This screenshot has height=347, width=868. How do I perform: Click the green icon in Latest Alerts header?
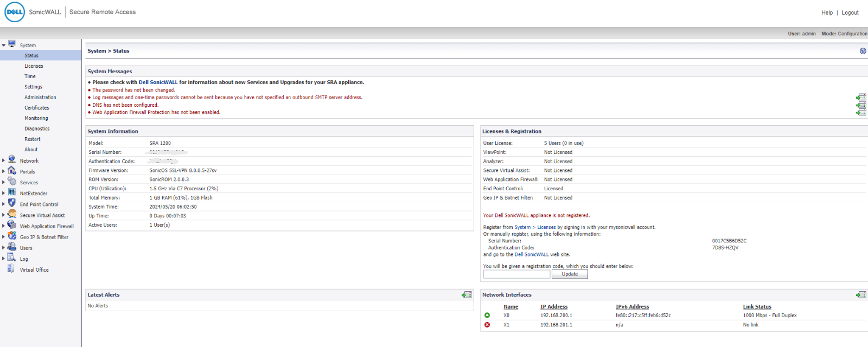point(467,295)
